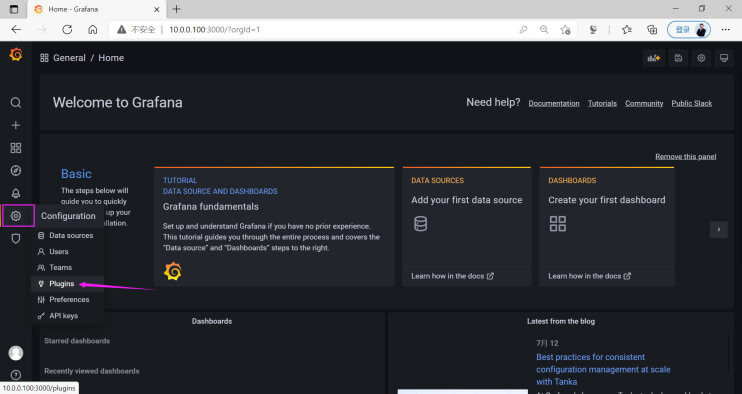Open a new browser tab
742x394 pixels.
click(177, 9)
